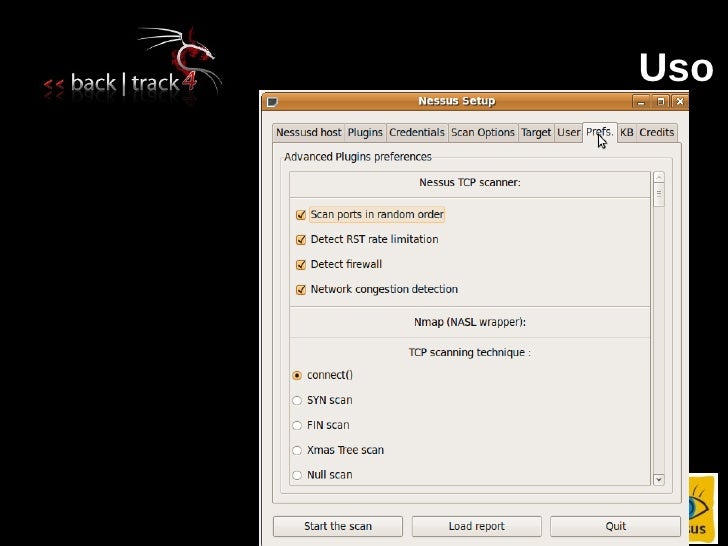
Task: Click the TCP scanning technique label
Action: [469, 352]
